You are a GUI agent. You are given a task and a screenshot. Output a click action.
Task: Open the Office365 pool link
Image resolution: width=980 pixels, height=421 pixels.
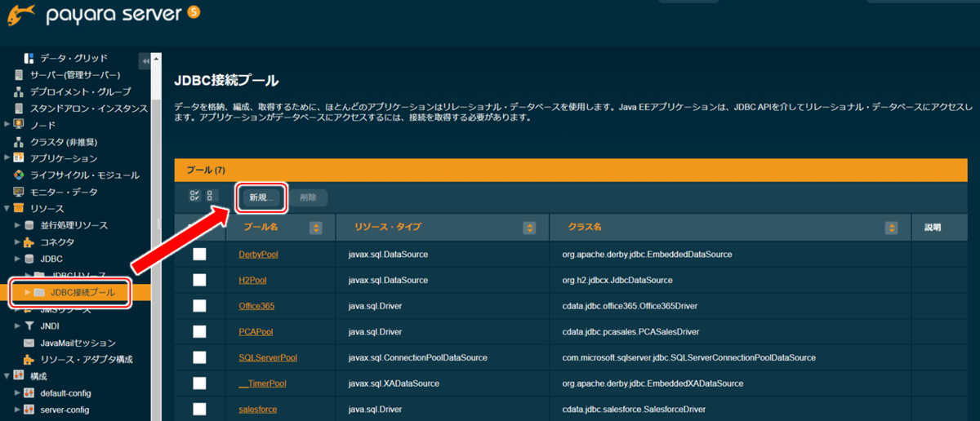click(257, 306)
